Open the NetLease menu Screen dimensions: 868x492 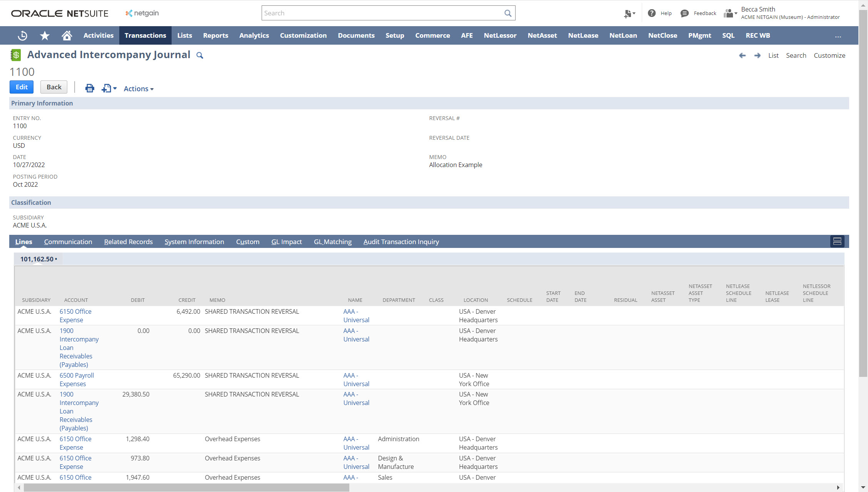click(x=583, y=35)
